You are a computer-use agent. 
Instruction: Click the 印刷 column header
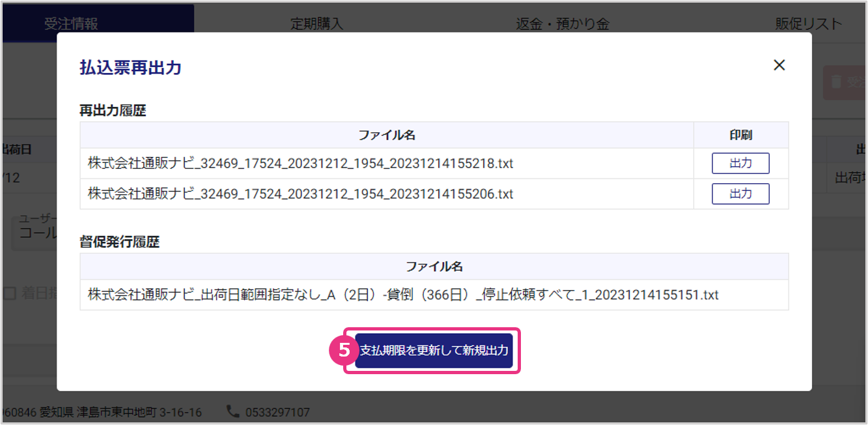coord(740,135)
